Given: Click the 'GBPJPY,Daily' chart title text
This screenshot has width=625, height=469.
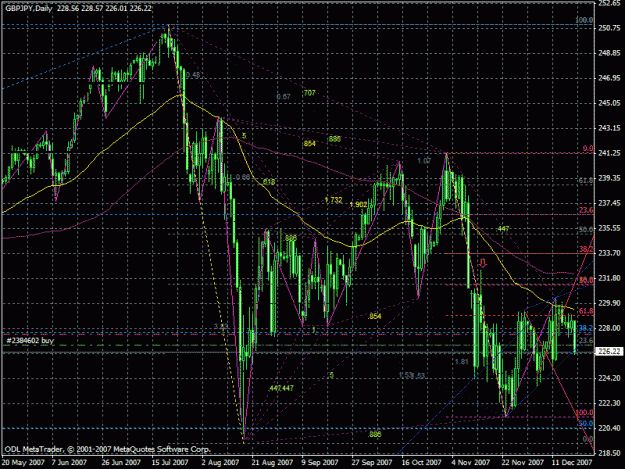Looking at the screenshot, I should click(29, 8).
